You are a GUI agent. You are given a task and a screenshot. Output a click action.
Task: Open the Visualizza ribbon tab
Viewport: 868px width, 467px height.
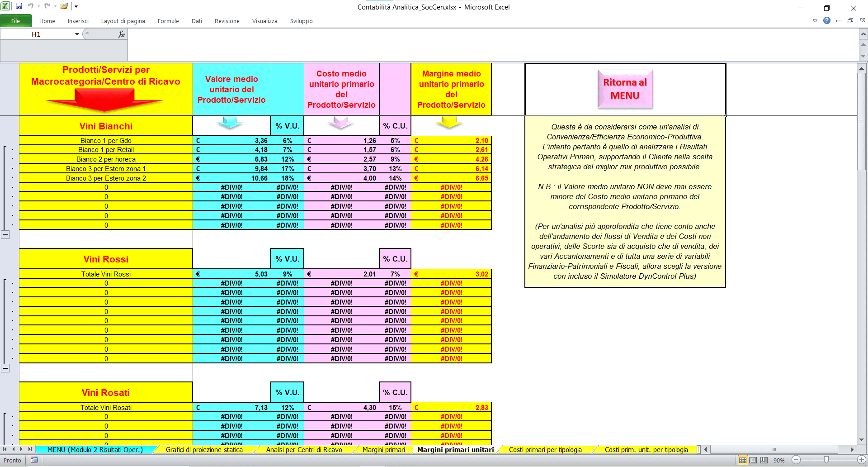pos(265,21)
